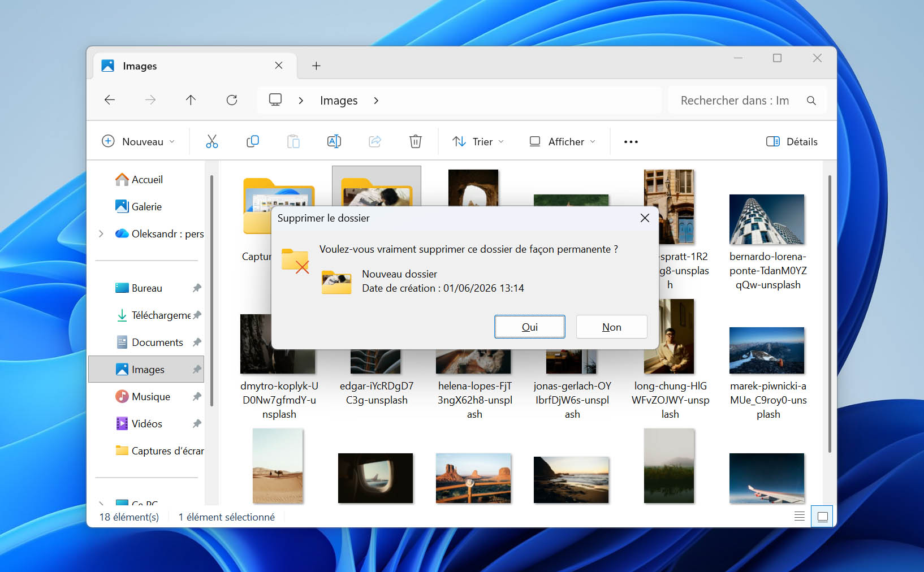Image resolution: width=924 pixels, height=572 pixels.
Task: Click Images in the address bar path
Action: coord(339,101)
